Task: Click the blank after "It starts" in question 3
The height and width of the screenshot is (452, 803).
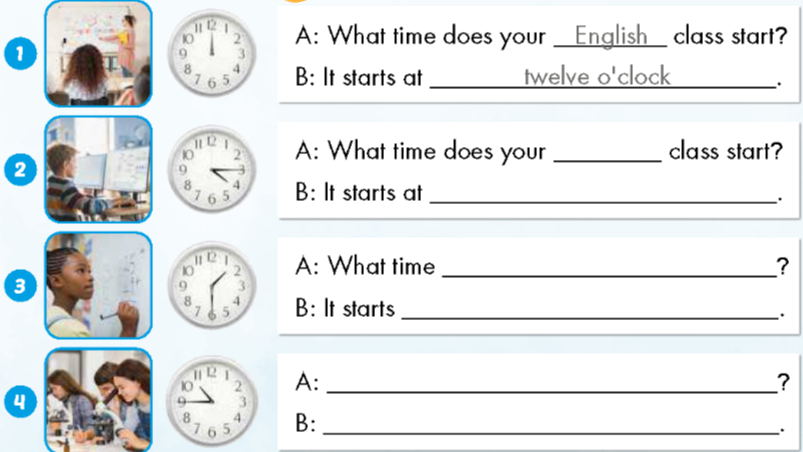Action: tap(588, 310)
